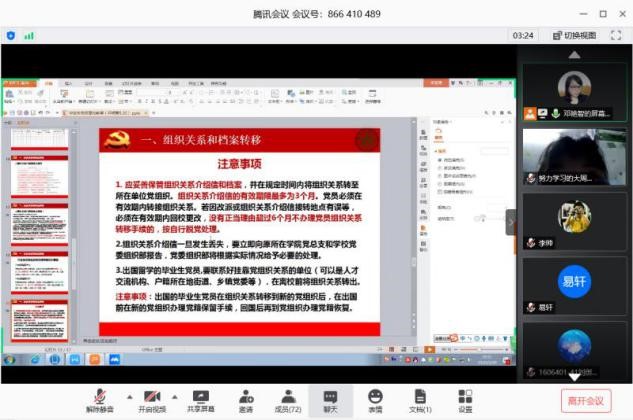Check the green network signal indicator

[x=29, y=35]
